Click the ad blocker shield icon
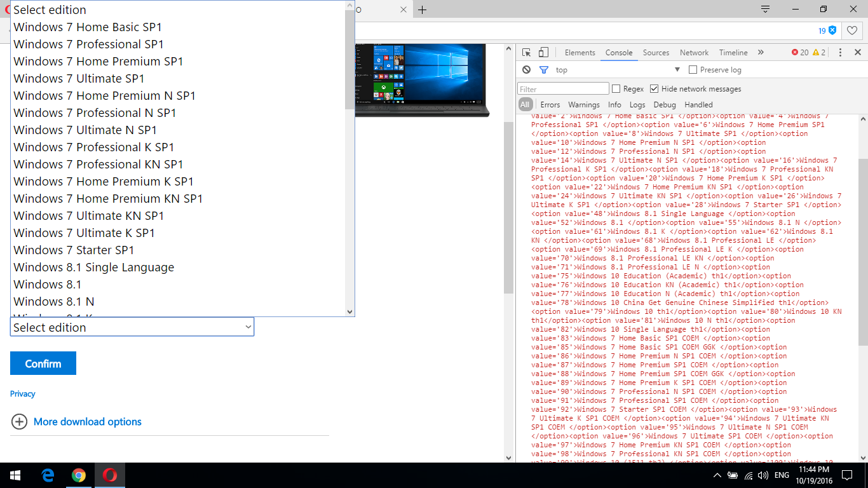868x488 pixels. pyautogui.click(x=832, y=30)
